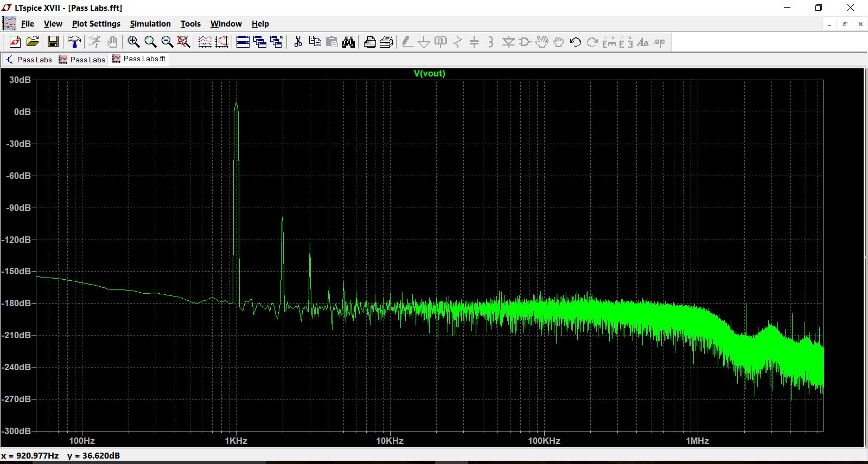Select the SPICE directive .op tool
The height and width of the screenshot is (464, 868).
660,42
